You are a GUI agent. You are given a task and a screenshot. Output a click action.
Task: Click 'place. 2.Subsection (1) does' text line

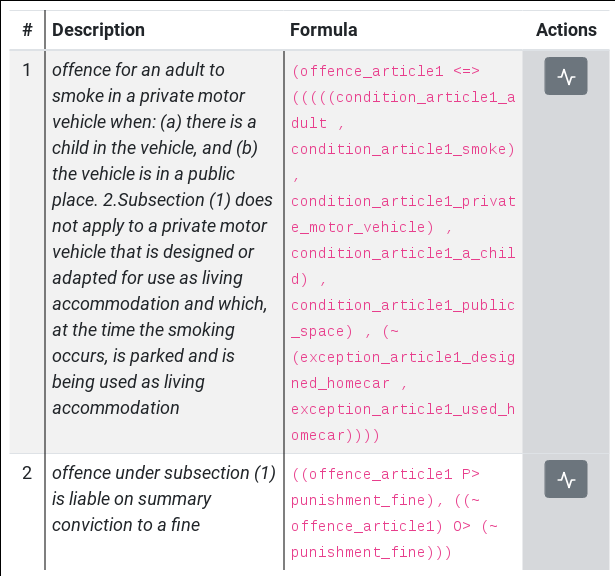tap(162, 200)
